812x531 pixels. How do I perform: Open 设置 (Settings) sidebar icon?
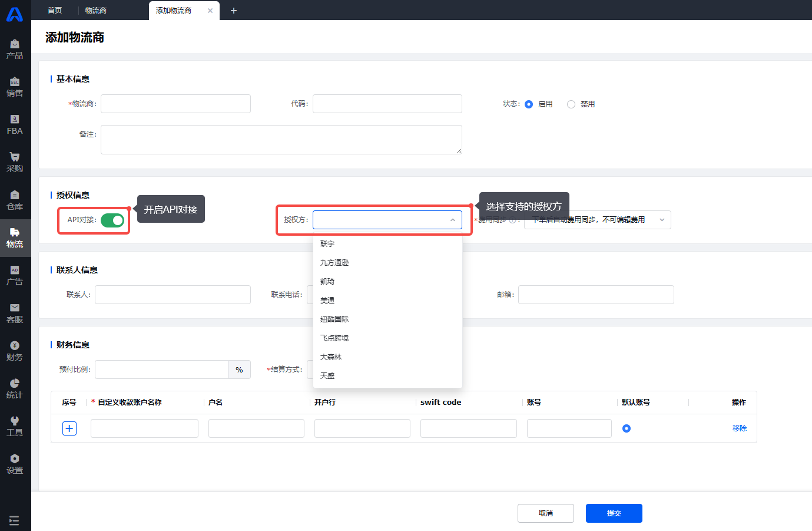(x=15, y=464)
